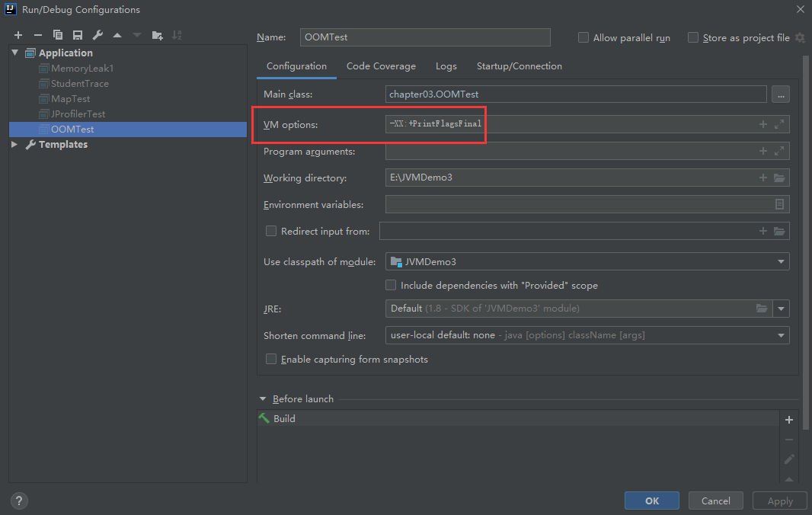Open the Startup/Connection tab
The height and width of the screenshot is (515, 812).
(519, 66)
